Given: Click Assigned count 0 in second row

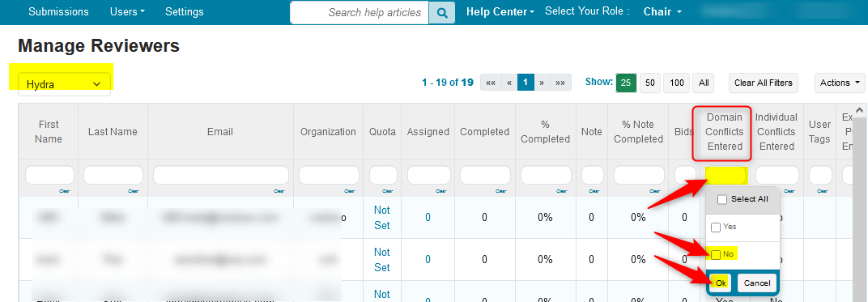Looking at the screenshot, I should coord(428,259).
